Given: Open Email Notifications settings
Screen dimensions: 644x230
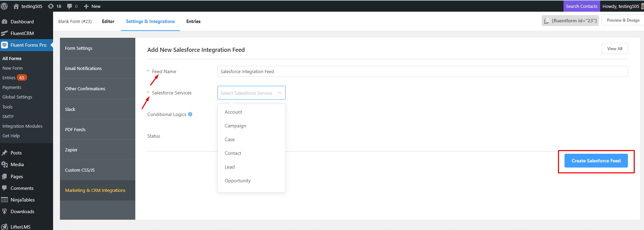Looking at the screenshot, I should 98,68.
